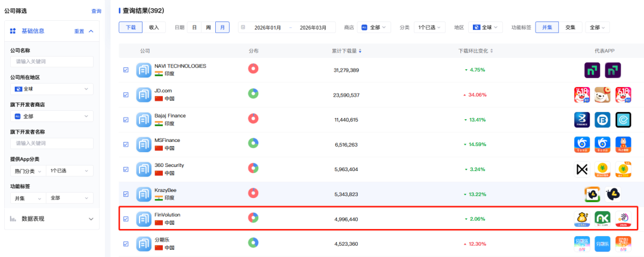Open KrazyBee company icon

(144, 194)
